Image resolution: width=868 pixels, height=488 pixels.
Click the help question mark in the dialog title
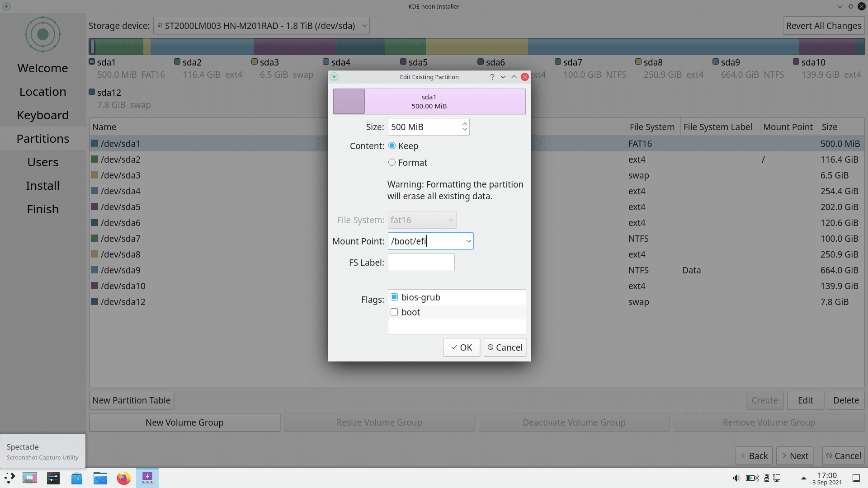tap(492, 77)
